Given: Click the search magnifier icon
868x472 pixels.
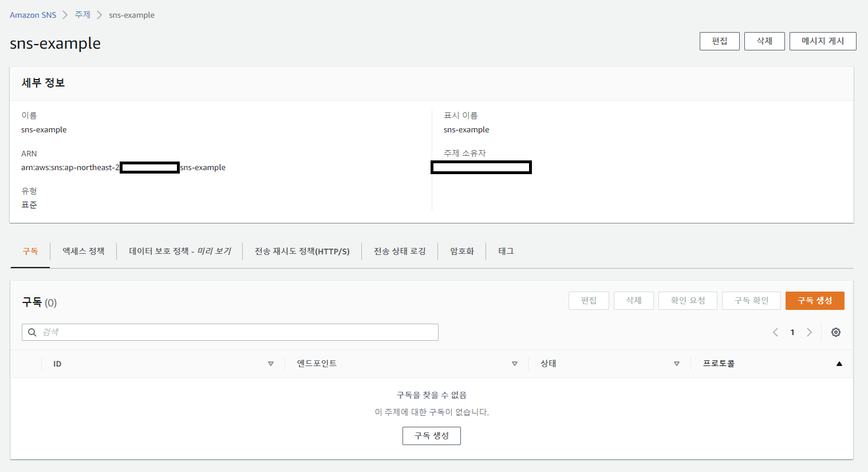Looking at the screenshot, I should (32, 332).
